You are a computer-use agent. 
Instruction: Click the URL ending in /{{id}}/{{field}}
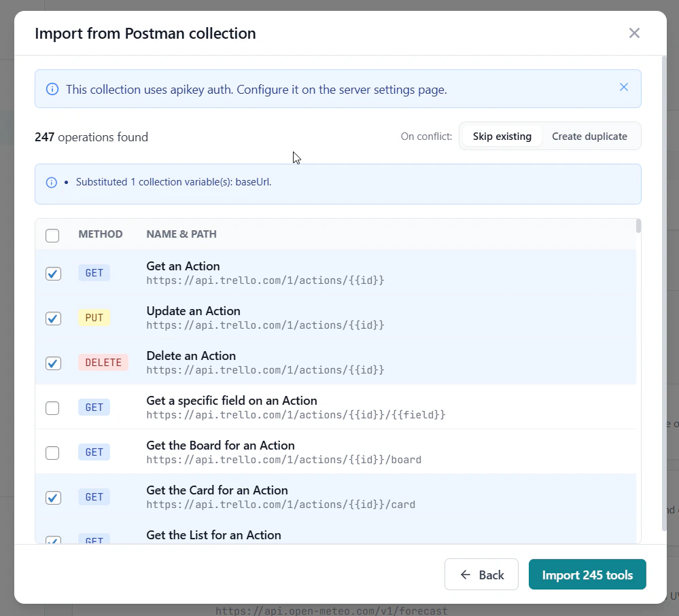point(296,415)
